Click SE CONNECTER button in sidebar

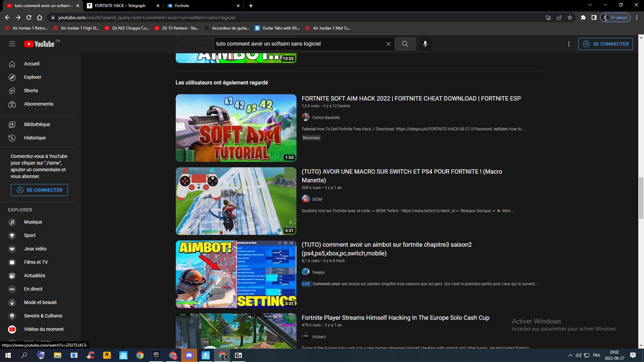click(39, 190)
